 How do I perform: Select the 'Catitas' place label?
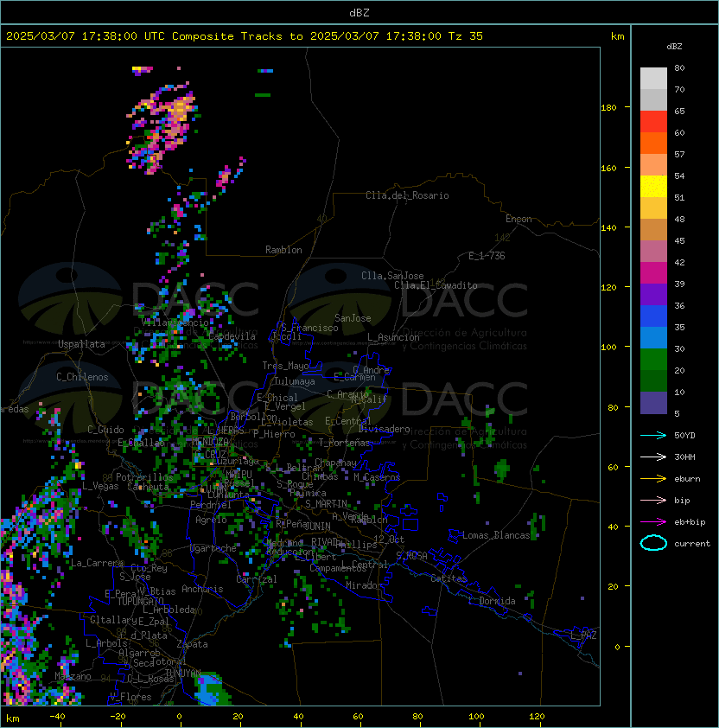449,578
